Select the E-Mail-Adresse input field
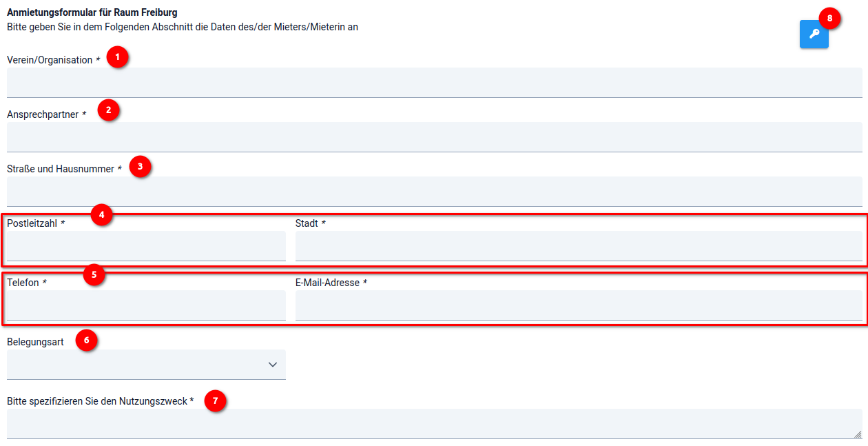 tap(578, 305)
